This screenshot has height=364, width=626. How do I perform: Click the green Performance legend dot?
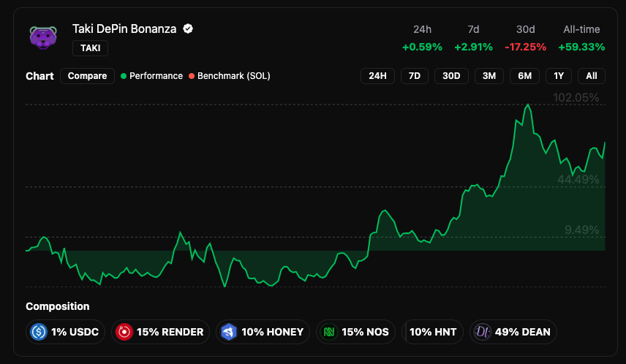[124, 76]
